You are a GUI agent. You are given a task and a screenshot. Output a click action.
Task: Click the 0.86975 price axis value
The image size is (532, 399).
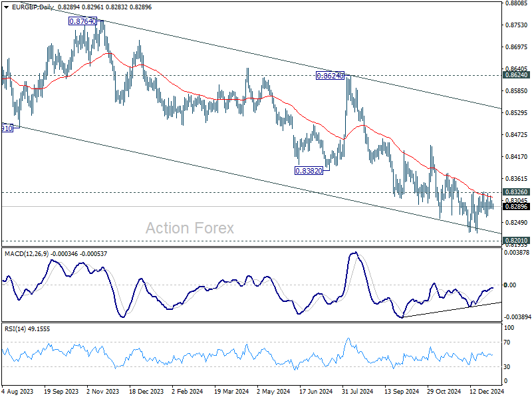click(x=517, y=47)
